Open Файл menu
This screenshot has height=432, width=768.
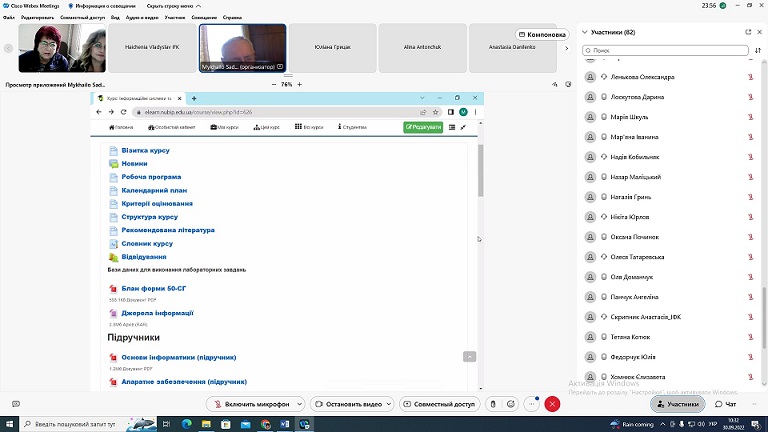point(9,18)
